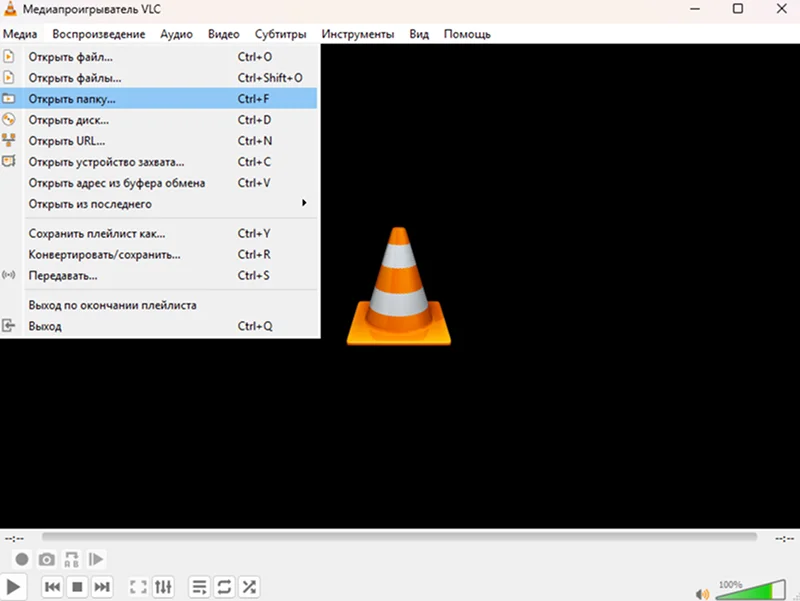Click the remaining time label at right
The height and width of the screenshot is (601, 800).
click(x=784, y=538)
